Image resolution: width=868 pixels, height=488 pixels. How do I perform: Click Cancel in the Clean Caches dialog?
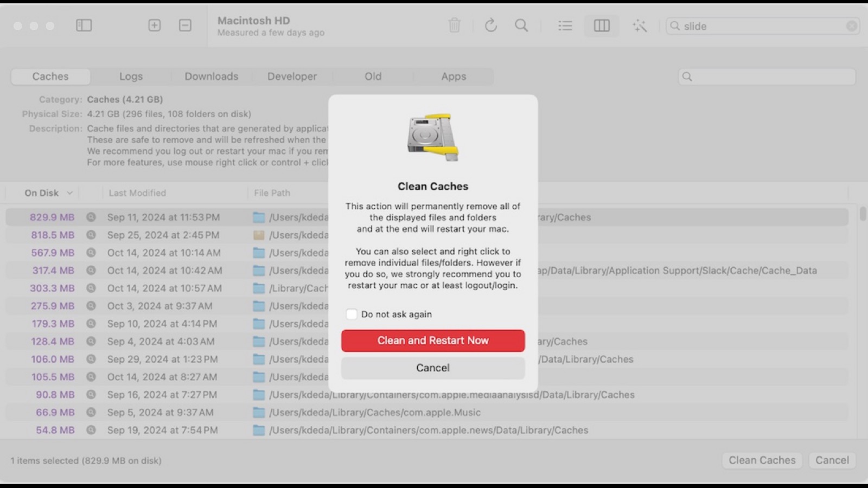(433, 368)
